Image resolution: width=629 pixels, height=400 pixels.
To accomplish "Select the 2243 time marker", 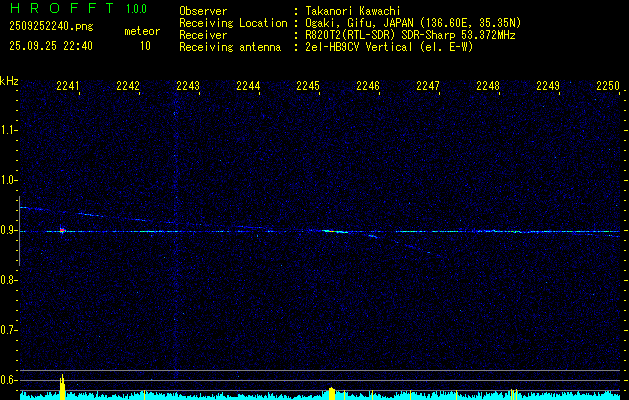I will [x=188, y=87].
